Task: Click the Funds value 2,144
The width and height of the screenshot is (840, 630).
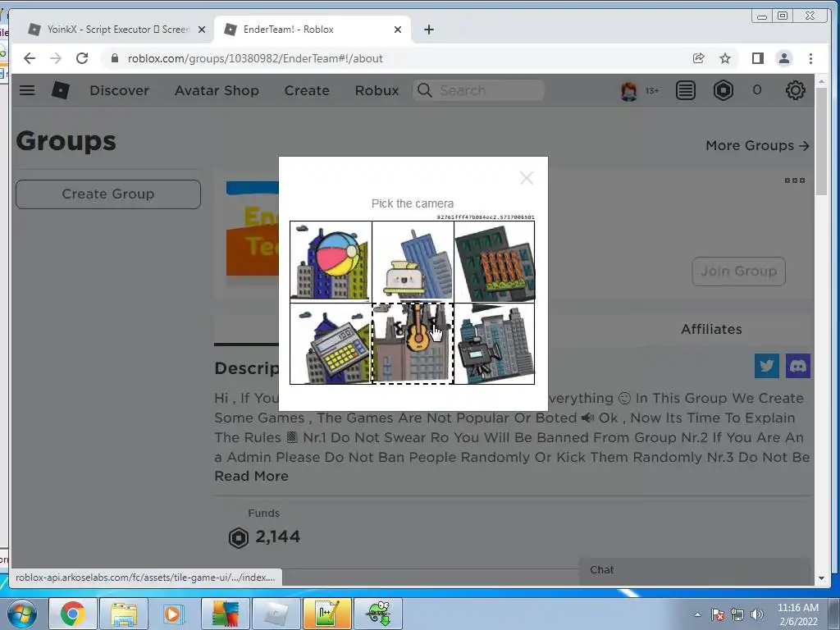Action: click(277, 536)
